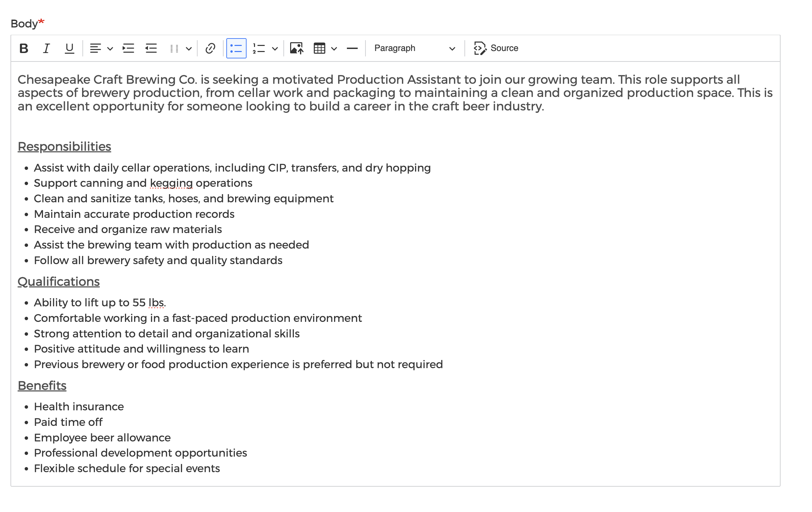Increase indent of selected text
Viewport: 812px width, 512px height.
(x=128, y=48)
